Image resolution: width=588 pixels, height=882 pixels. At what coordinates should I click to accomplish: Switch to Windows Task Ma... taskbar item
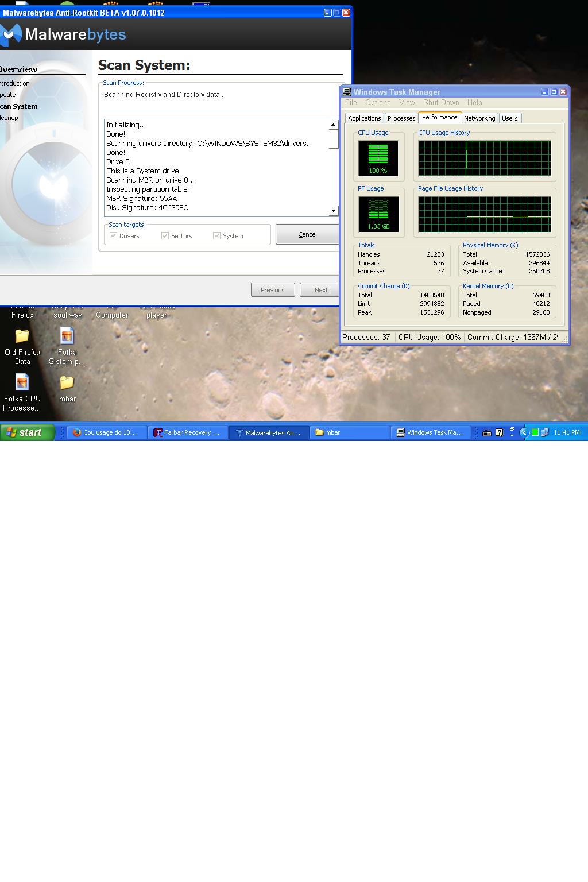(431, 432)
